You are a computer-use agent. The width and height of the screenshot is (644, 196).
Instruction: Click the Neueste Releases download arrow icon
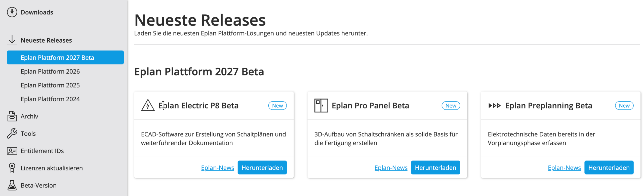tap(12, 40)
